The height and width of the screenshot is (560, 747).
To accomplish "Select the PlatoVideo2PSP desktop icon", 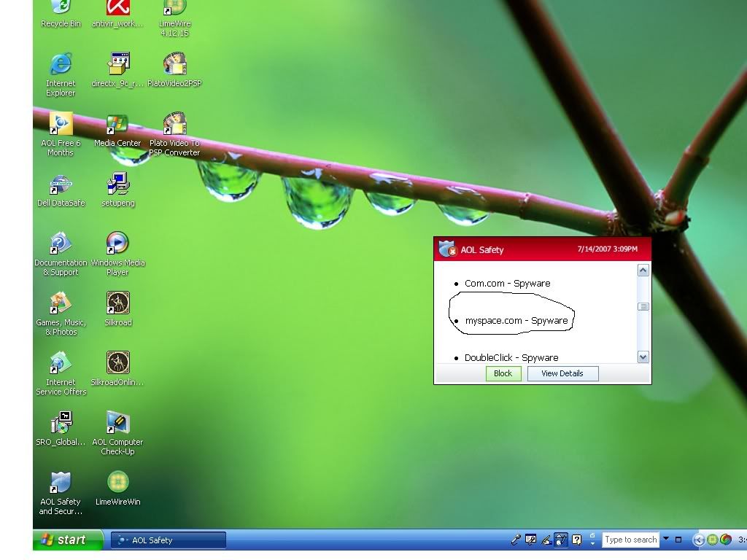I will [x=175, y=64].
